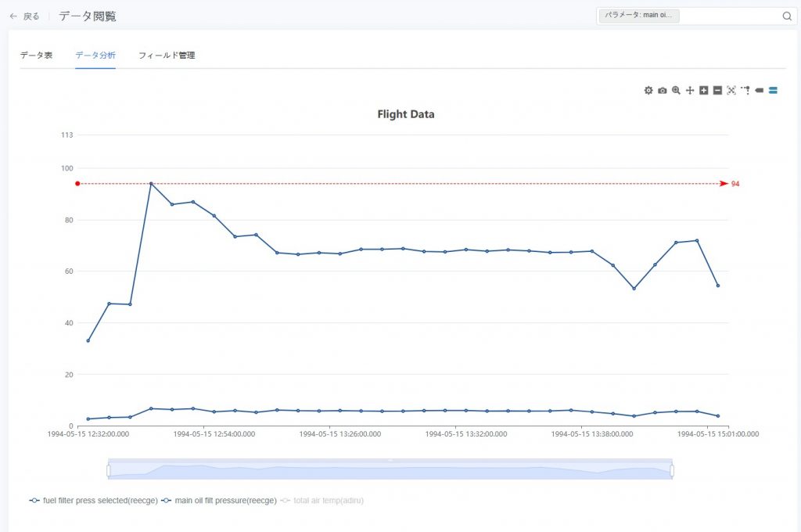Zoom out using the minus icon
The width and height of the screenshot is (801, 532).
coord(717,91)
